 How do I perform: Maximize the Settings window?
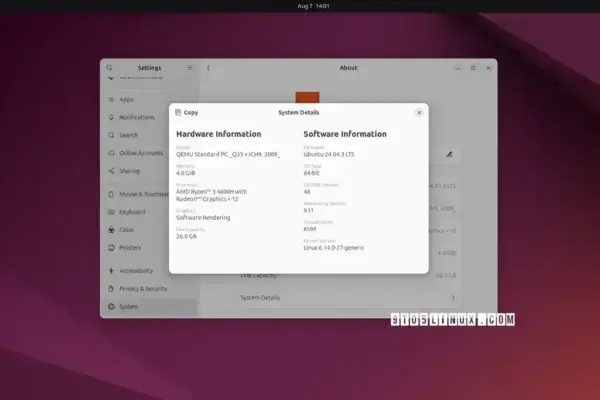[473, 68]
